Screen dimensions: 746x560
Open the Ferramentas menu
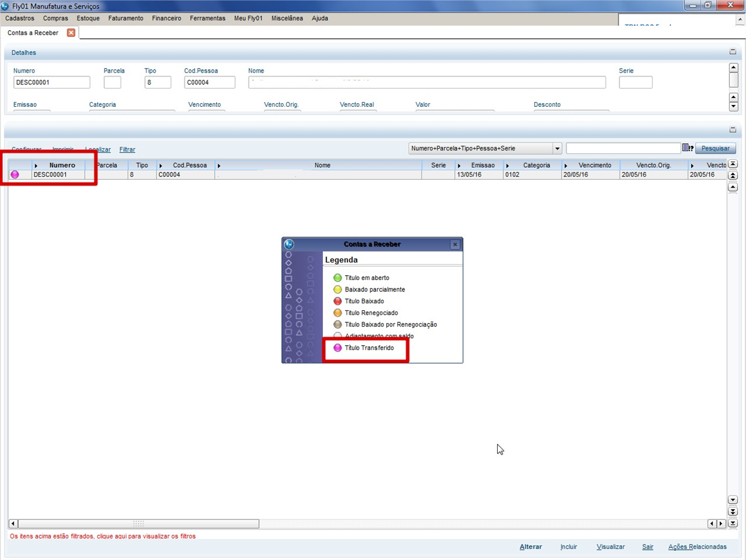point(208,19)
